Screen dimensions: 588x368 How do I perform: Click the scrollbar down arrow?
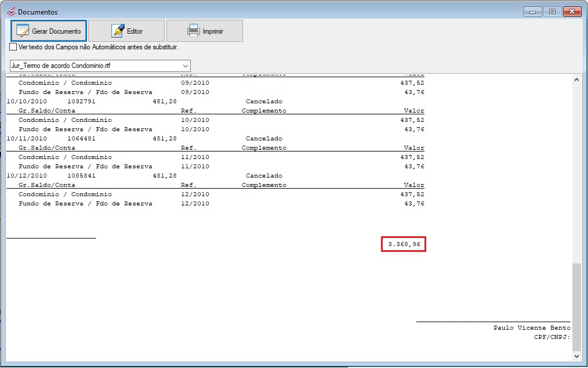576,355
